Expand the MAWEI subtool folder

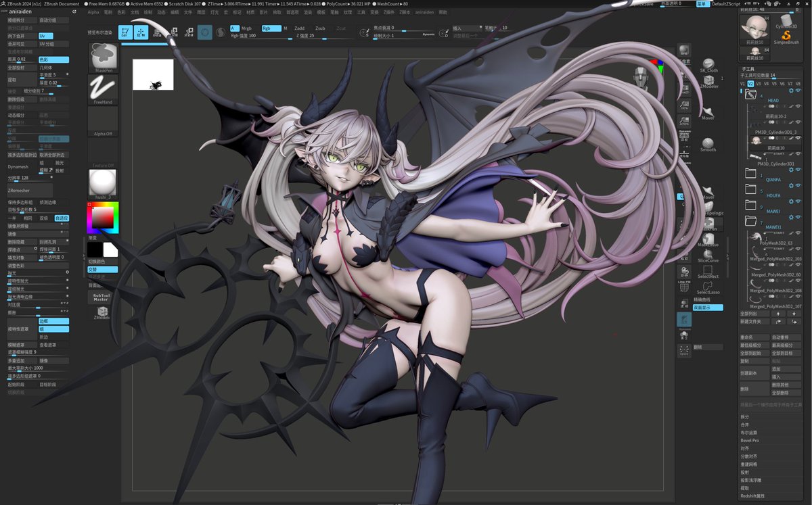click(750, 205)
